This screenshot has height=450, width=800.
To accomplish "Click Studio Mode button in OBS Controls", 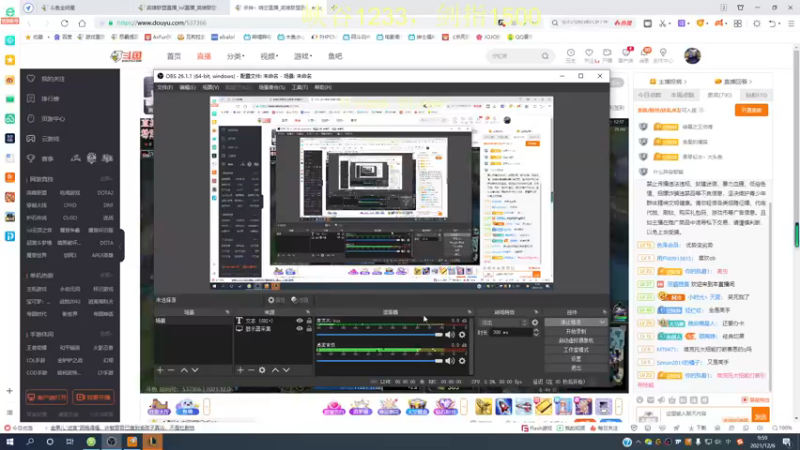I will [576, 350].
